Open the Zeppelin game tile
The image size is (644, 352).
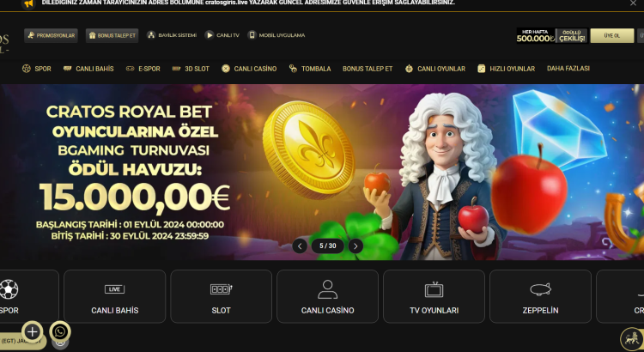[x=540, y=296]
